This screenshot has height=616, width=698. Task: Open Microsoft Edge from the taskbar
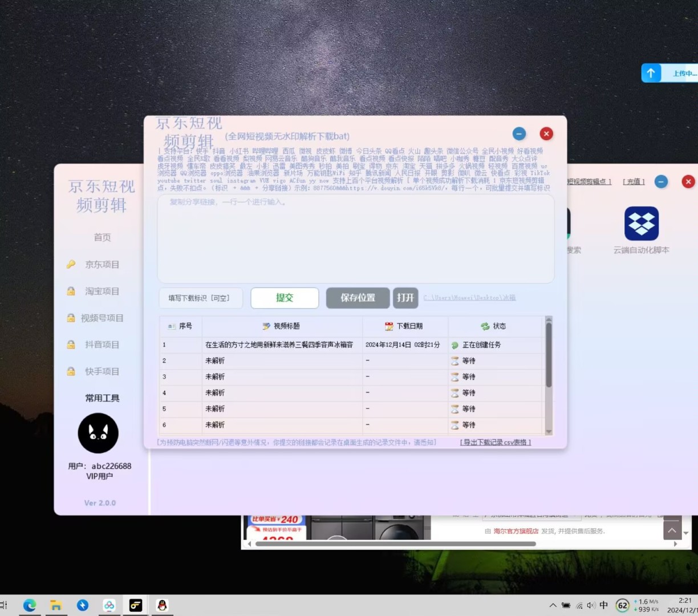(30, 605)
